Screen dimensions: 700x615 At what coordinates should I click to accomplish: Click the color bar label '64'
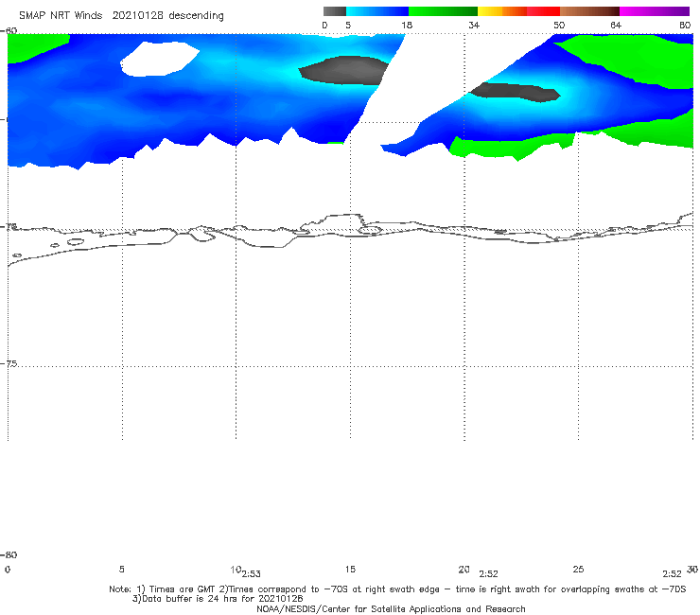616,25
